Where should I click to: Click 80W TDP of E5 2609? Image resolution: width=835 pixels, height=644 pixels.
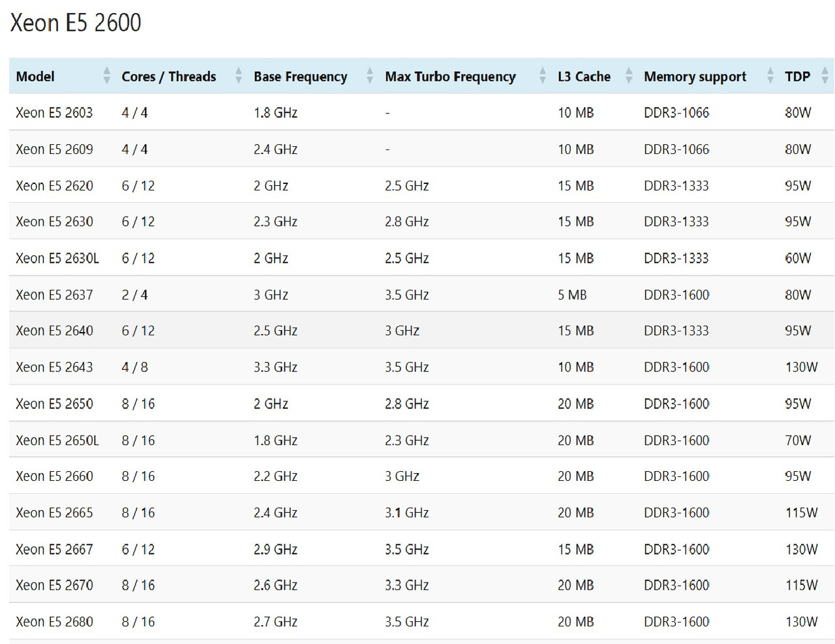tap(798, 149)
